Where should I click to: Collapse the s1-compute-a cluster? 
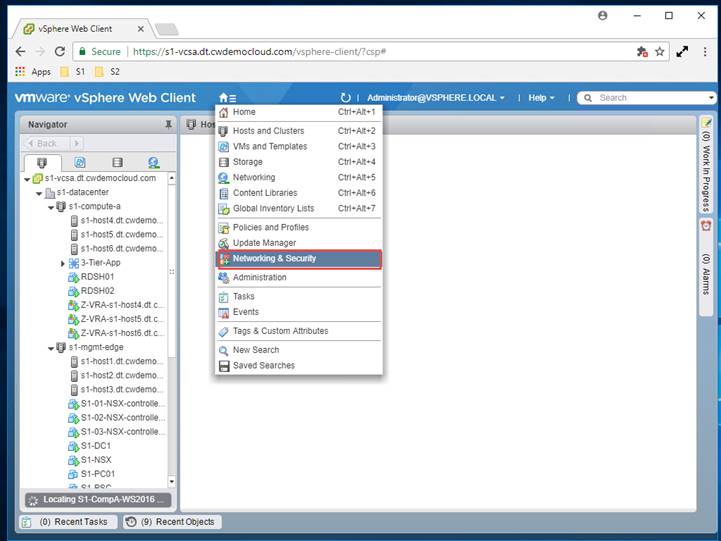tap(51, 208)
